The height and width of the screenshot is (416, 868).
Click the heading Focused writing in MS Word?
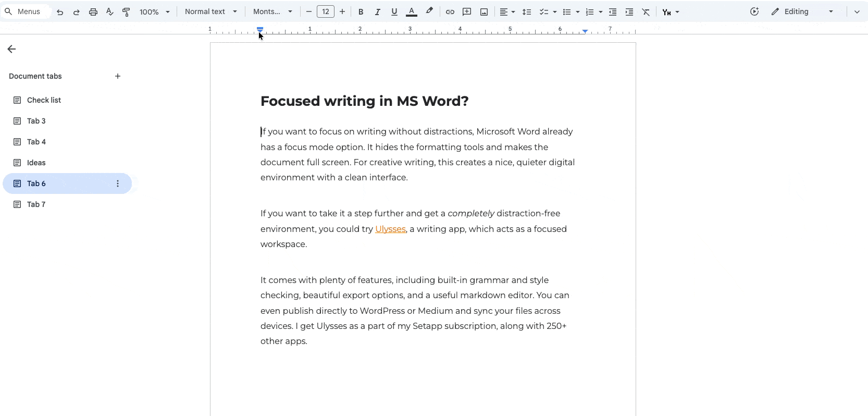click(364, 101)
